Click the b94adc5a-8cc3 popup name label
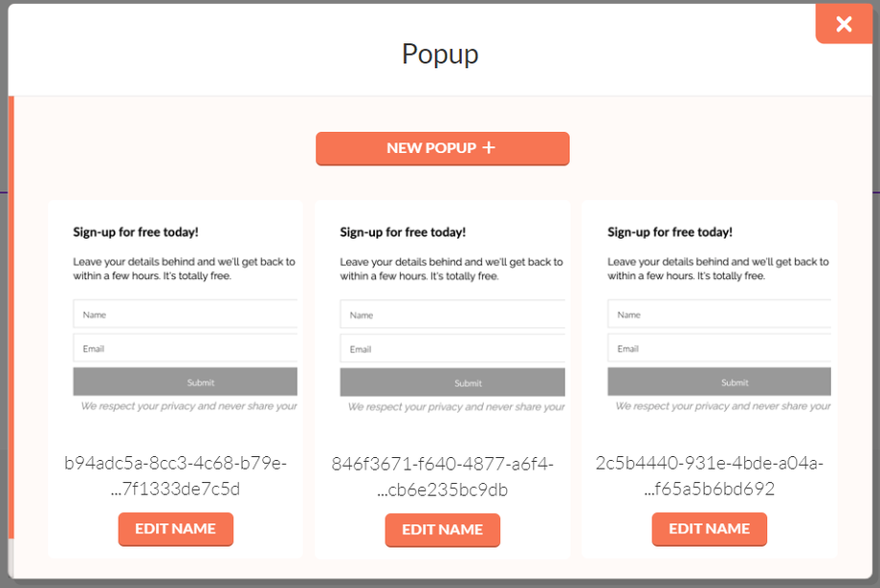 point(175,476)
